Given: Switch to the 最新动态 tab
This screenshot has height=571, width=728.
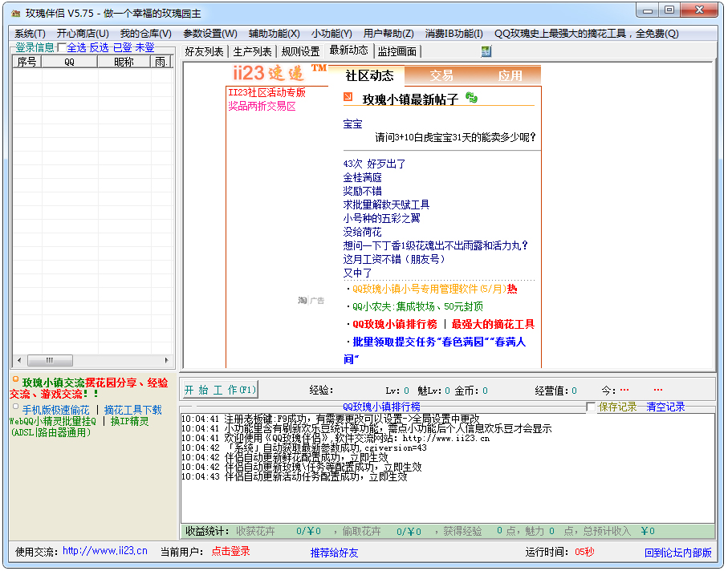Looking at the screenshot, I should pyautogui.click(x=348, y=50).
